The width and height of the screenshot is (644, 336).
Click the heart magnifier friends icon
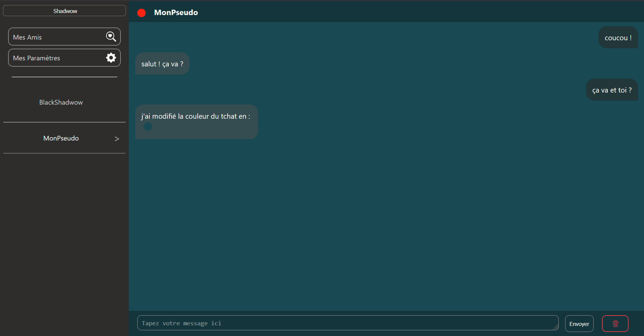point(111,37)
